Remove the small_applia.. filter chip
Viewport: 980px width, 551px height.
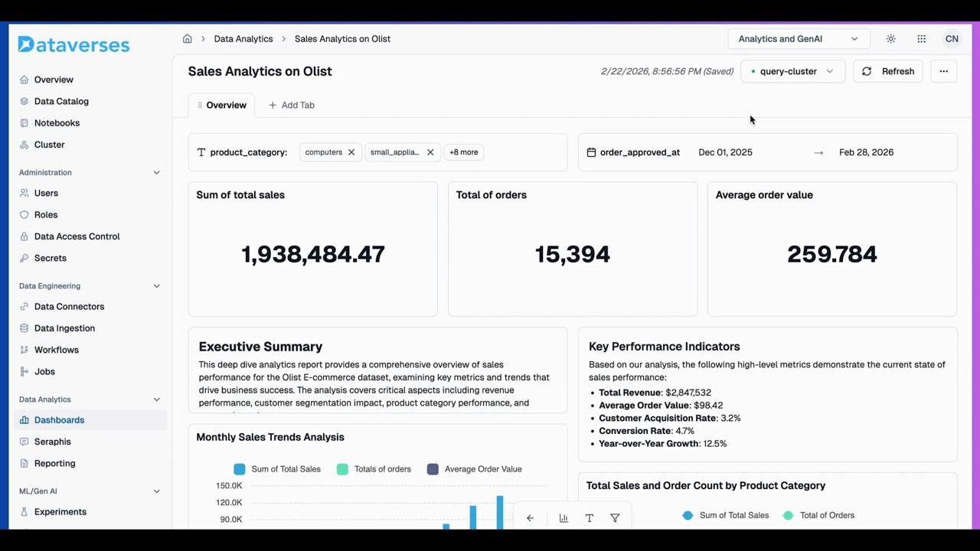pyautogui.click(x=430, y=152)
